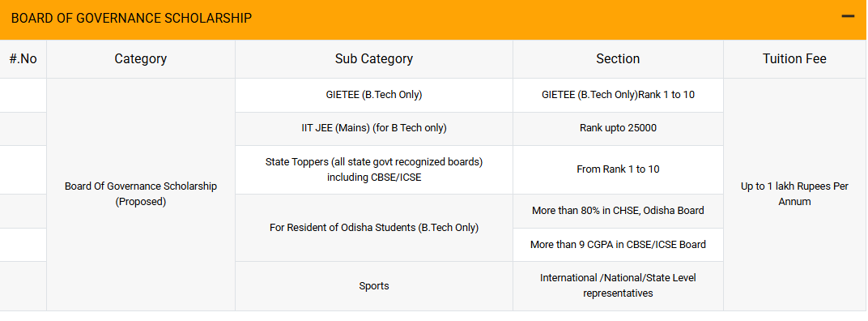Viewport: 868px width, 321px height.
Task: Click For Resident of Odisha Students cell
Action: [x=373, y=227]
